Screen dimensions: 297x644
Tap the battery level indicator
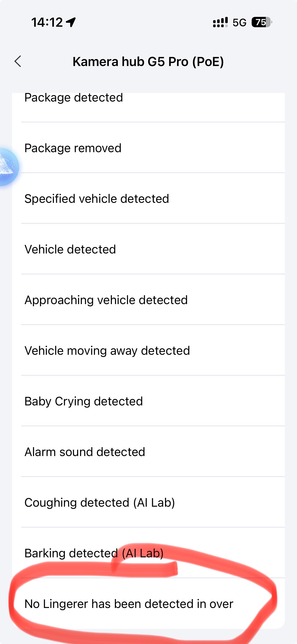point(262,22)
